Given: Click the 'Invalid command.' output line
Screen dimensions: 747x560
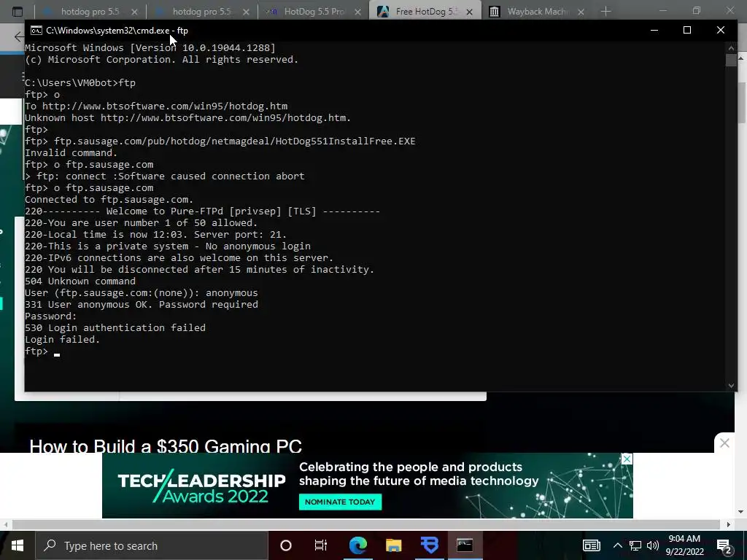Looking at the screenshot, I should pos(71,153).
